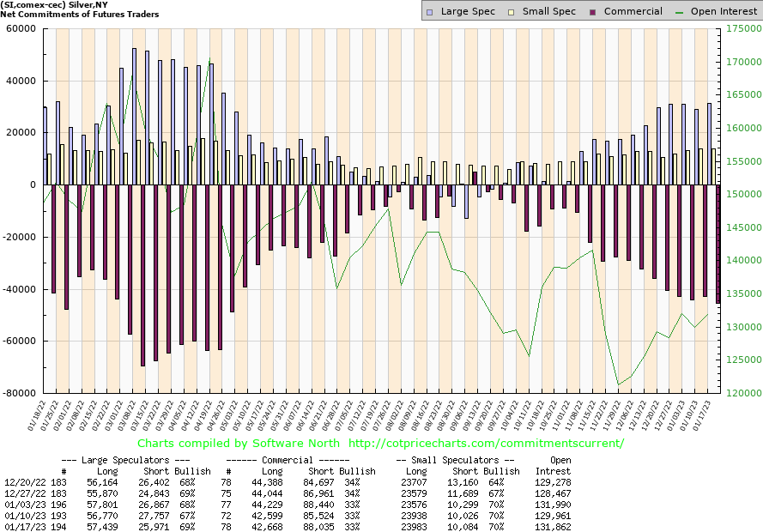Select the Large Spec legend label
The image size is (763, 532).
click(x=469, y=12)
